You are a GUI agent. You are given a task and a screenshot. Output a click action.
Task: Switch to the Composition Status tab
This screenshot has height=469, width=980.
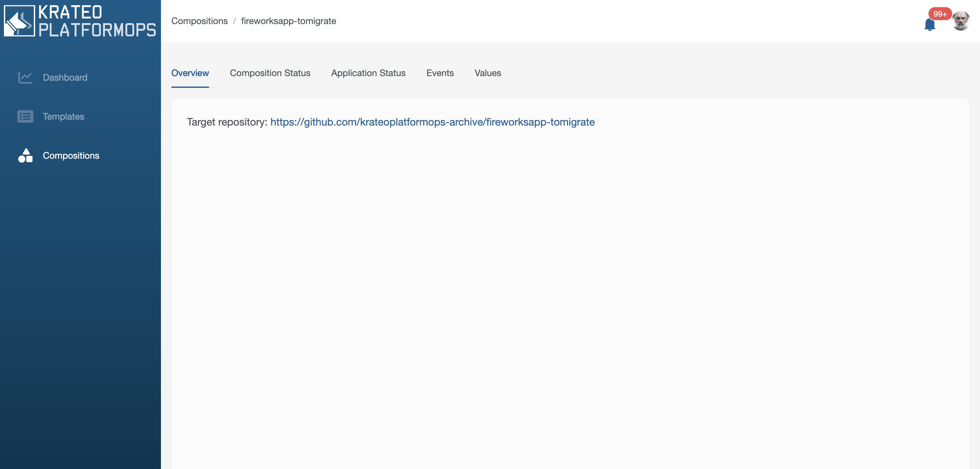click(270, 73)
